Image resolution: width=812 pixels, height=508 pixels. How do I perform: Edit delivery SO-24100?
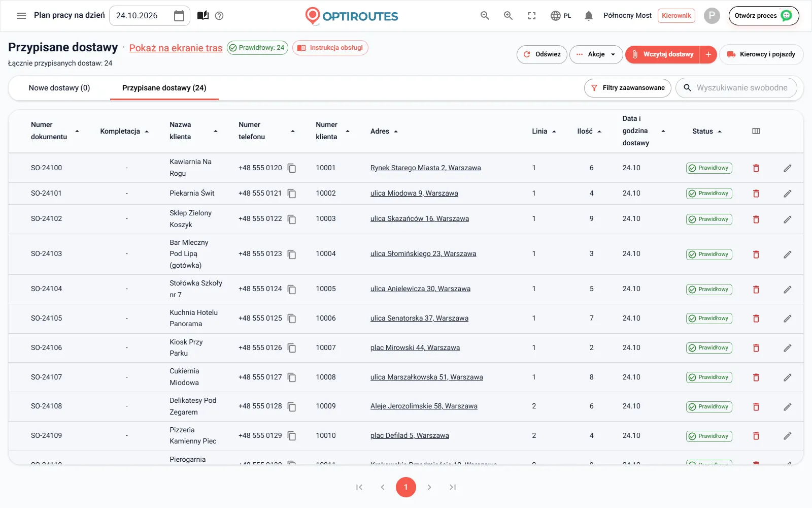click(788, 168)
